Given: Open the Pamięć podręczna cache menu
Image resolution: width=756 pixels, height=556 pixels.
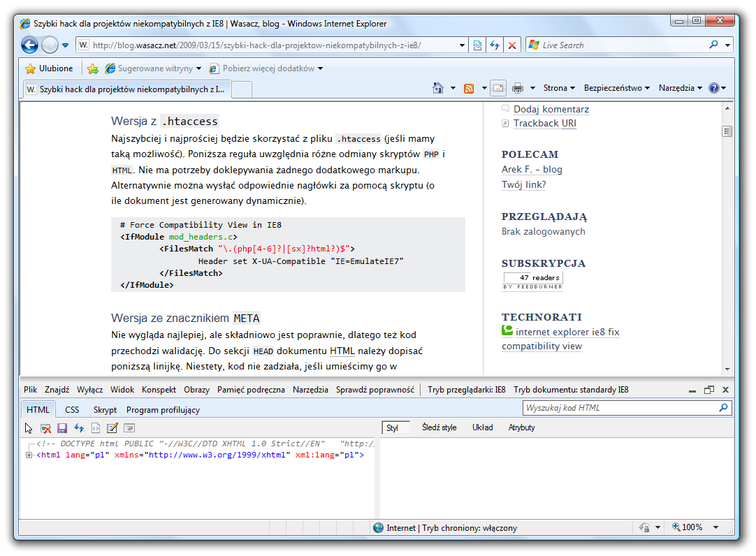Looking at the screenshot, I should coord(251,390).
